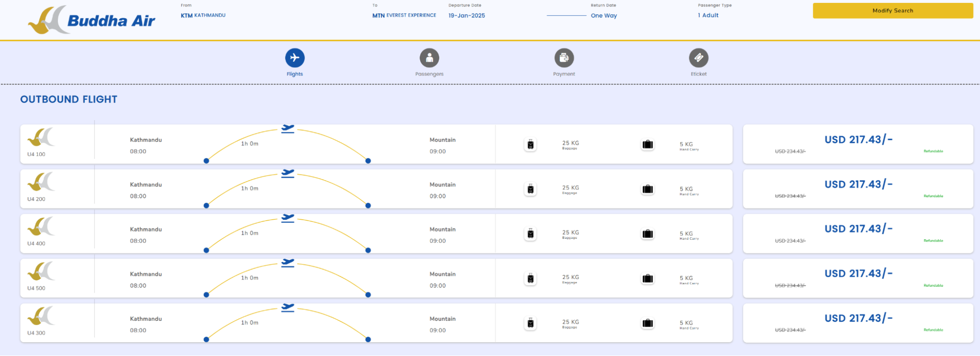The height and width of the screenshot is (356, 980).
Task: Click the 25 KG baggage icon for U4 500
Action: tap(530, 279)
